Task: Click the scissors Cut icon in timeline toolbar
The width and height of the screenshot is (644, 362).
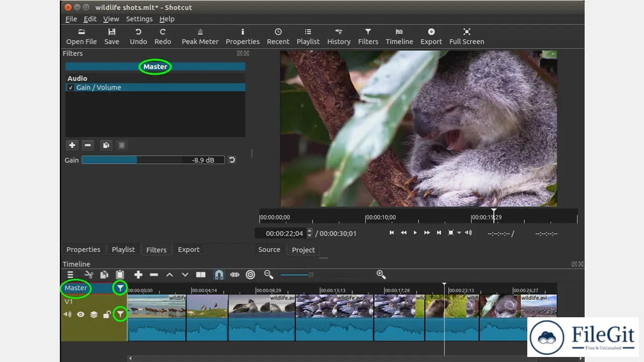Action: (89, 275)
